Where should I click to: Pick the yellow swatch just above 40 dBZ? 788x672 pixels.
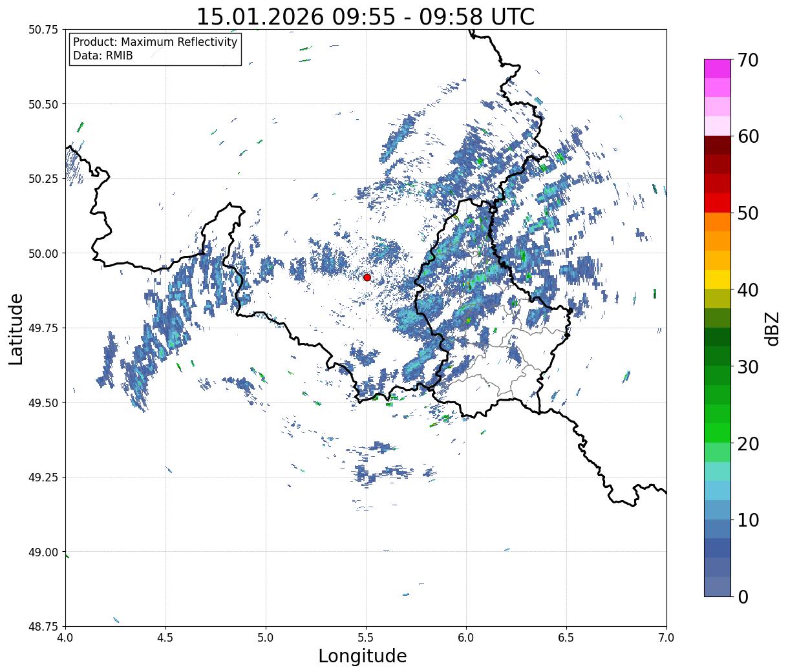[718, 279]
